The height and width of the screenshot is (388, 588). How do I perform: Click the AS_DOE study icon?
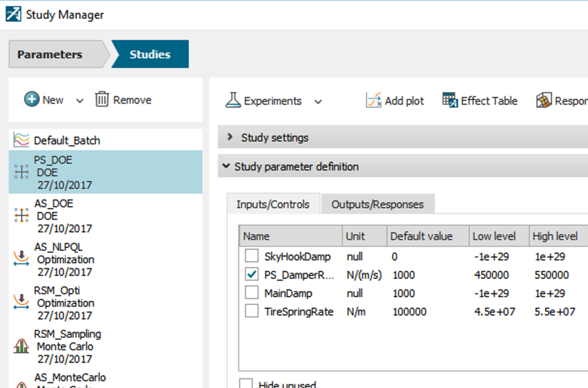point(21,215)
